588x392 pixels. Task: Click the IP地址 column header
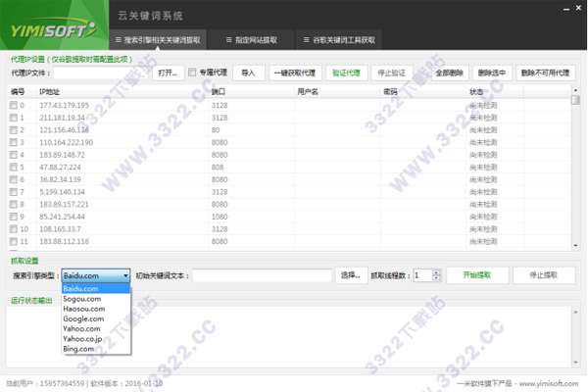coord(122,91)
